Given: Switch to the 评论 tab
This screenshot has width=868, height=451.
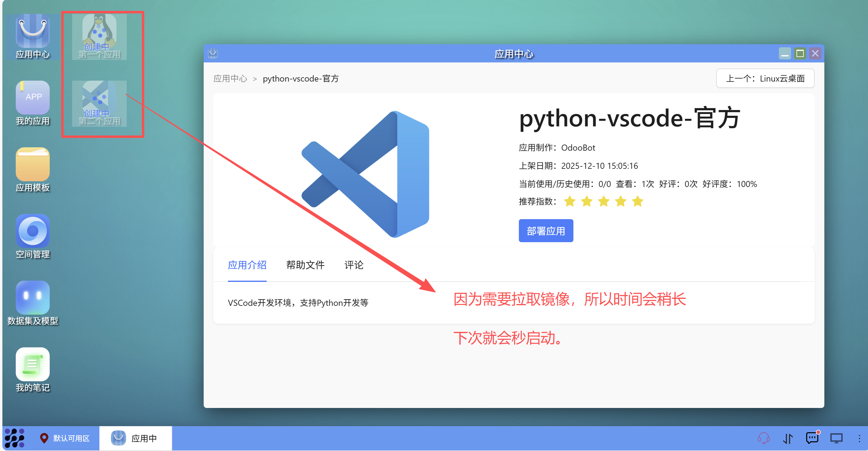Looking at the screenshot, I should pos(353,265).
